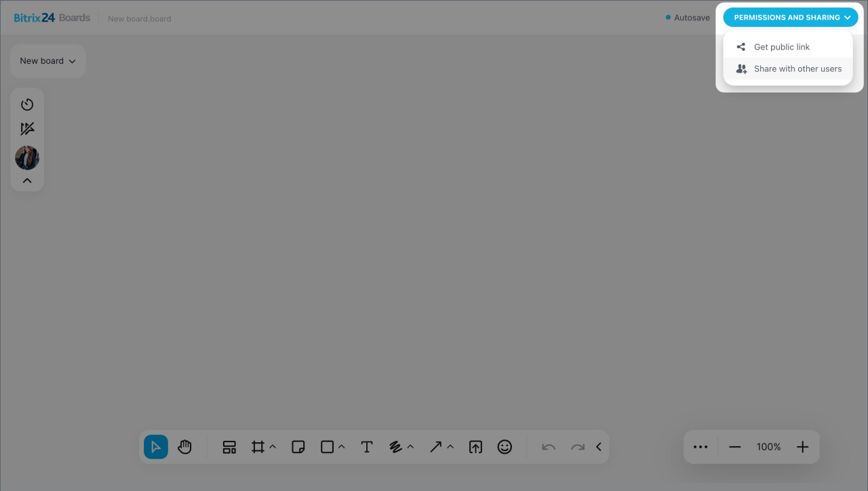
Task: Click the user avatar thumbnail
Action: pos(27,158)
